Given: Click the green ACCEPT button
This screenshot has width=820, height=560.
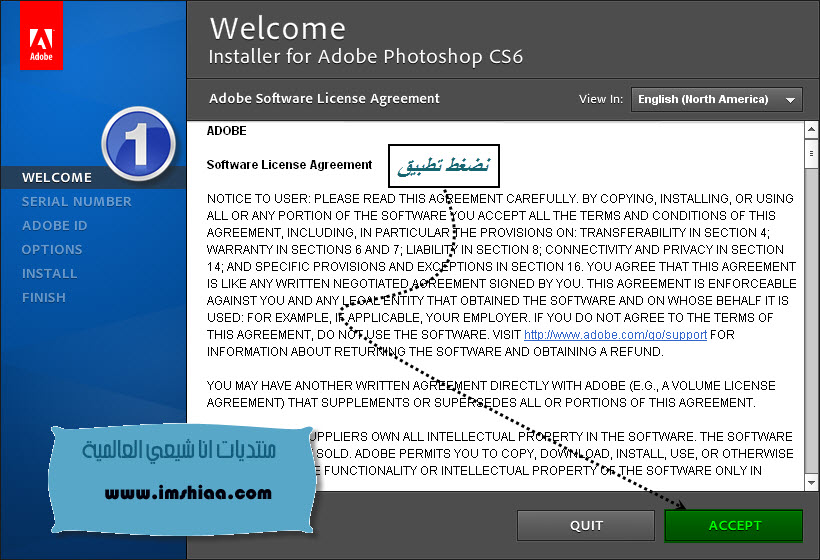Looking at the screenshot, I should pos(733,525).
